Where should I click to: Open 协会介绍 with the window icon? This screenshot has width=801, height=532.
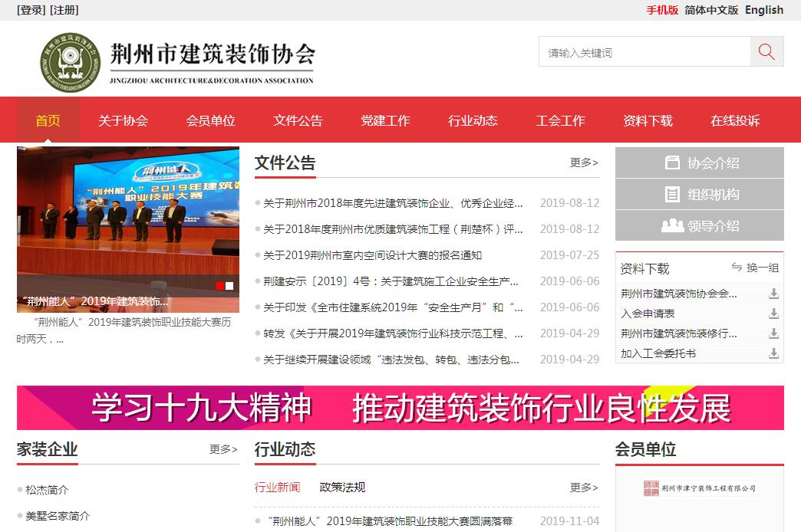pyautogui.click(x=699, y=163)
